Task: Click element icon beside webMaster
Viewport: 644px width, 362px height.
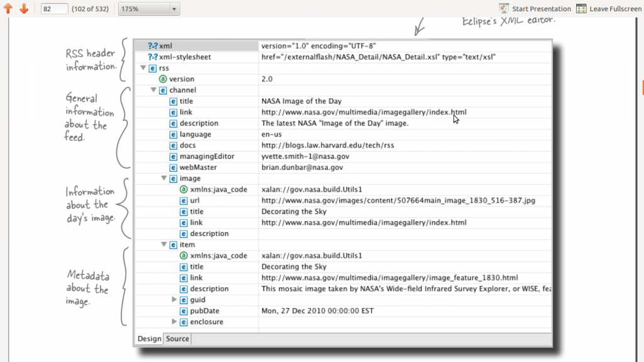Action: click(174, 167)
